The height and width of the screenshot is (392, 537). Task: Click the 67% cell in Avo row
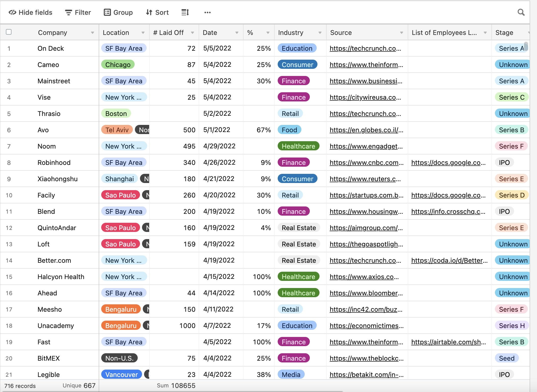click(x=259, y=130)
